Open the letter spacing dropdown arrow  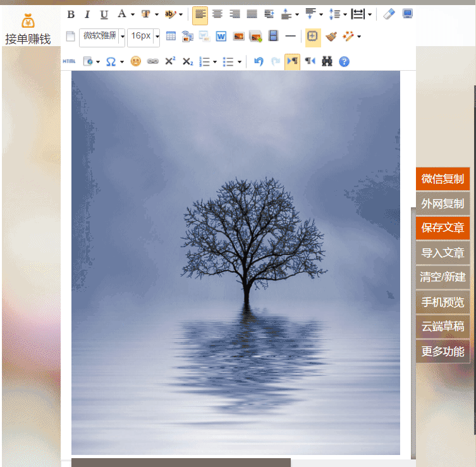pyautogui.click(x=370, y=15)
